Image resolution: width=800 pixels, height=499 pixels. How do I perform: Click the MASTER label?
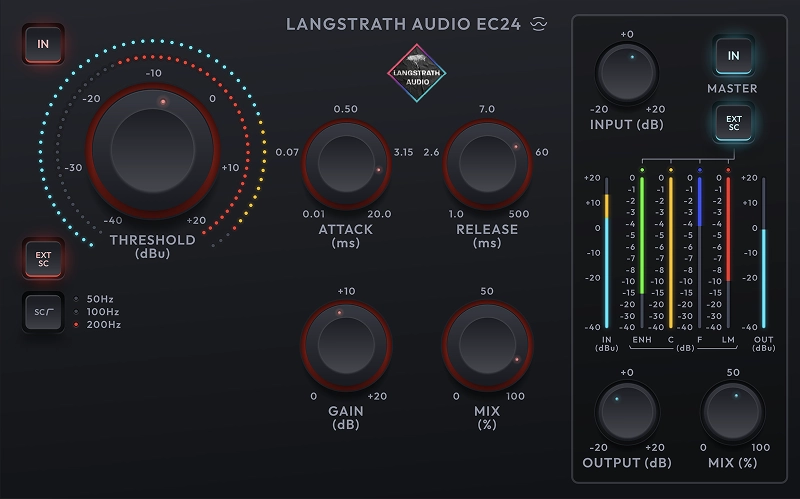pyautogui.click(x=732, y=89)
